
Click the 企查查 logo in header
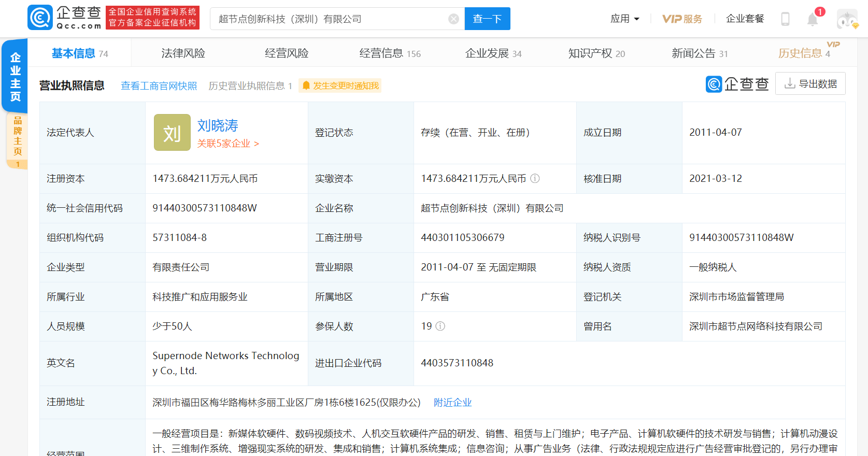pyautogui.click(x=65, y=18)
